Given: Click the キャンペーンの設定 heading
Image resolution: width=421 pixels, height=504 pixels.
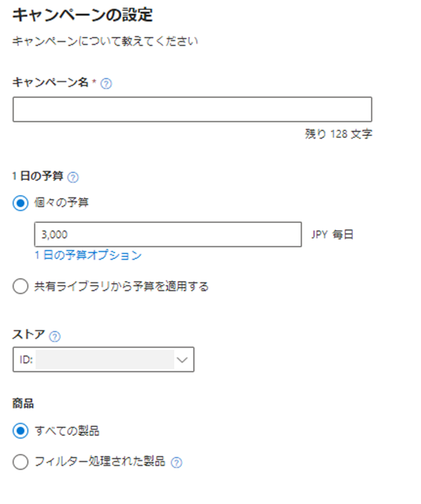Looking at the screenshot, I should click(x=82, y=15).
